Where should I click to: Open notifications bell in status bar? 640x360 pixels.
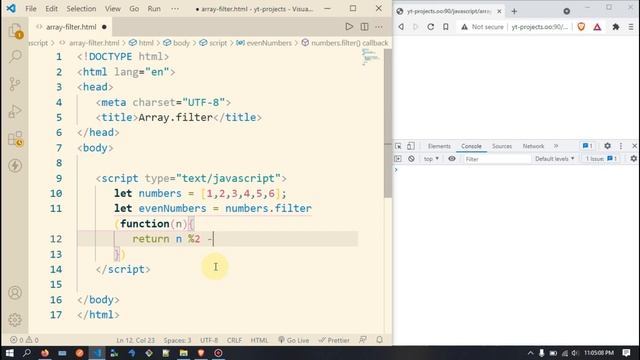click(380, 340)
